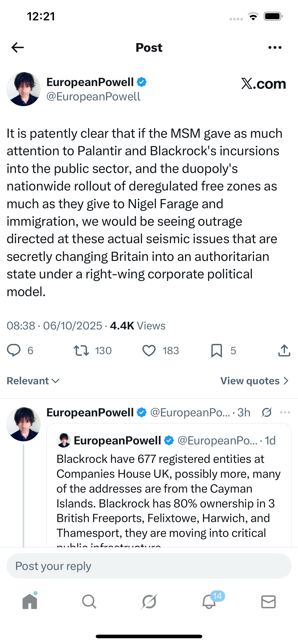Open Notifications bell with 14 badge
This screenshot has width=298, height=644.
[x=209, y=602]
